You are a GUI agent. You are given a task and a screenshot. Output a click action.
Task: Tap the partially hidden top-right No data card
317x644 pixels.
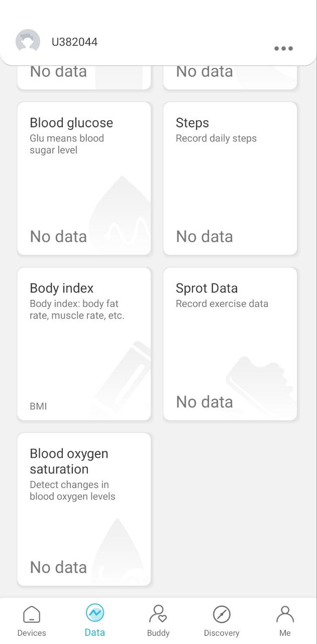click(230, 77)
